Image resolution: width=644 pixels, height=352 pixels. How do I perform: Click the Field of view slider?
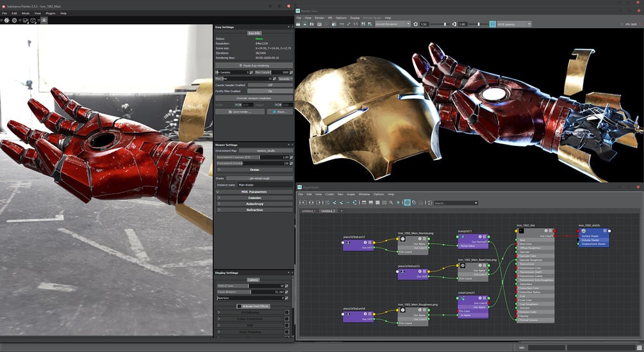pos(251,285)
